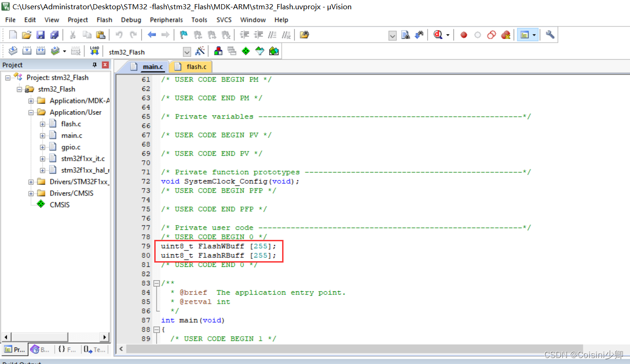Viewport: 630px width, 364px height.
Task: Build target files icon
Action: click(x=27, y=51)
